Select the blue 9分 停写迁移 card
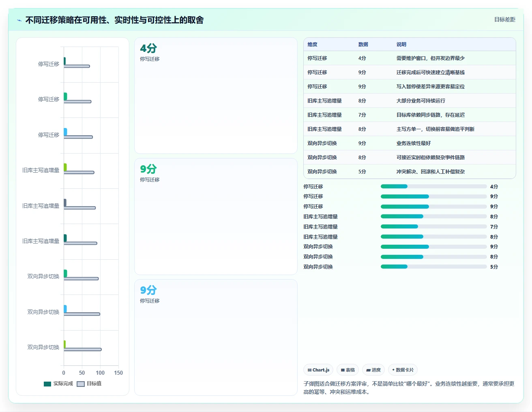This screenshot has height=412, width=532. 216,337
